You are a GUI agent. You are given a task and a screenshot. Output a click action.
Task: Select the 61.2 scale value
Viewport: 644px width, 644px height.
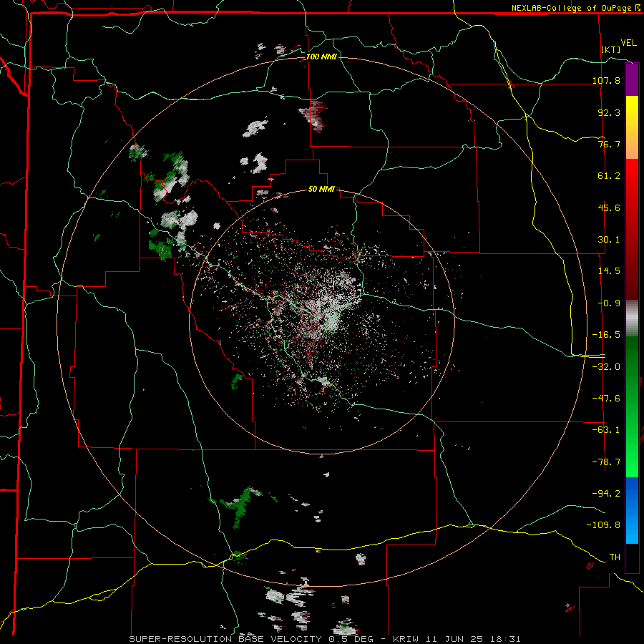coord(609,176)
